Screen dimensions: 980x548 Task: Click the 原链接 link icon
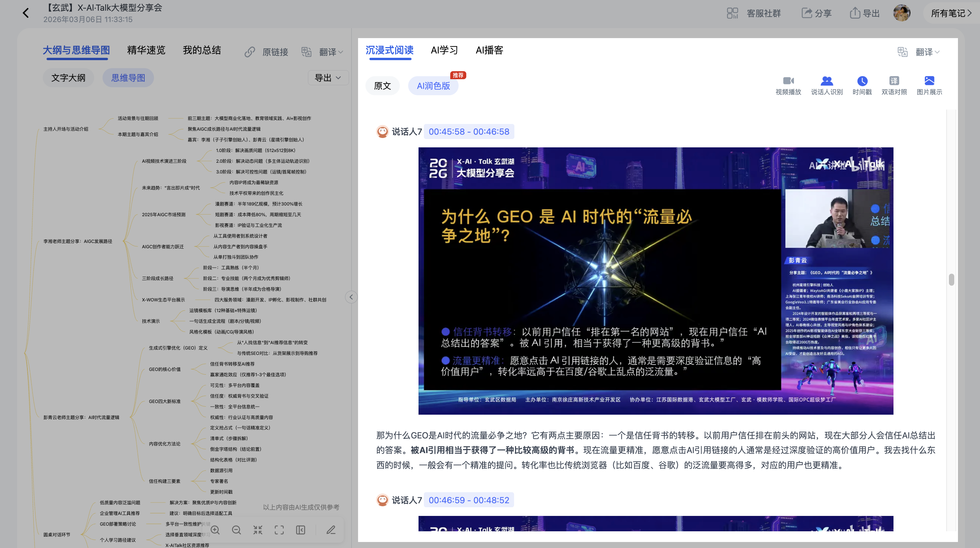pos(250,52)
